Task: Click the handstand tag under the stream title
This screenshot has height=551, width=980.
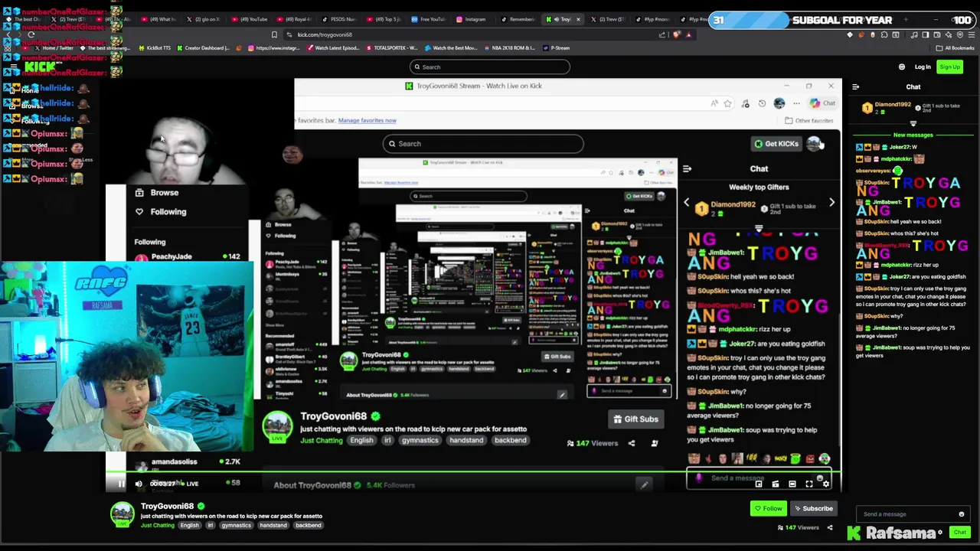Action: (x=466, y=441)
